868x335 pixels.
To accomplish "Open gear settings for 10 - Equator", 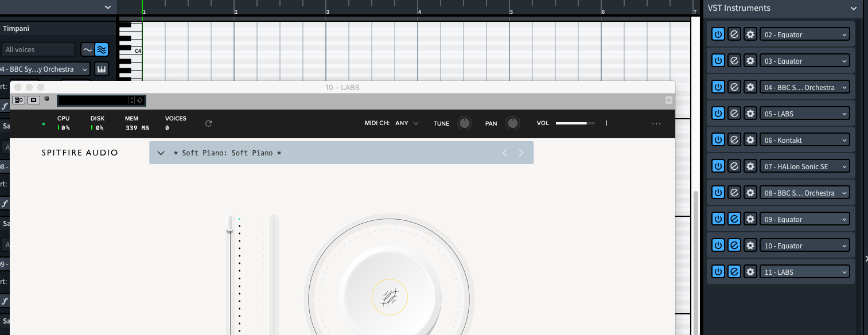I will tap(750, 246).
